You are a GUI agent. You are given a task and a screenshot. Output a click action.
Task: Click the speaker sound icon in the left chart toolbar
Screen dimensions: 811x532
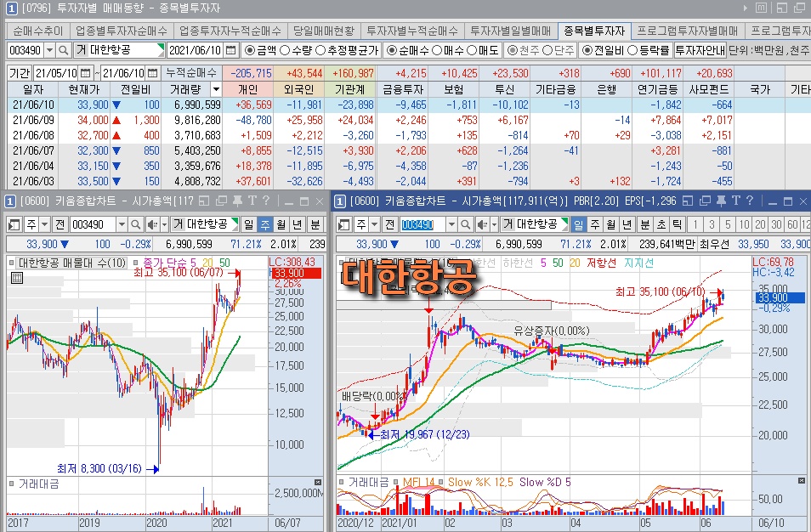152,224
